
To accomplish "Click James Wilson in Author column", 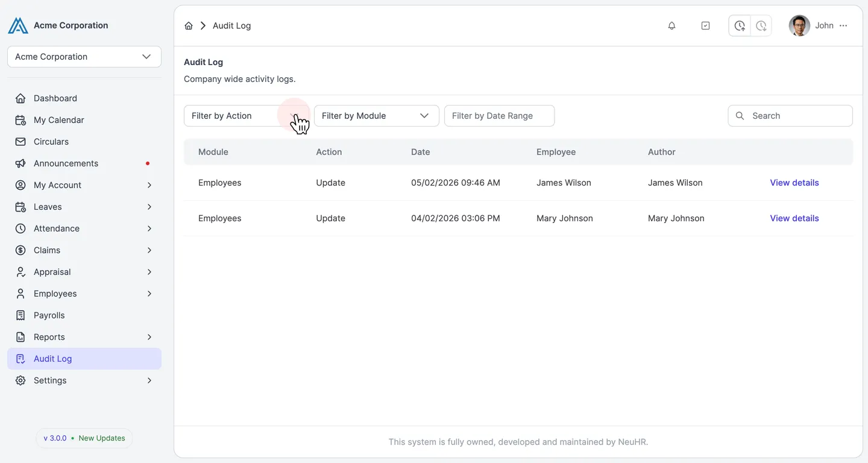I will 675,183.
